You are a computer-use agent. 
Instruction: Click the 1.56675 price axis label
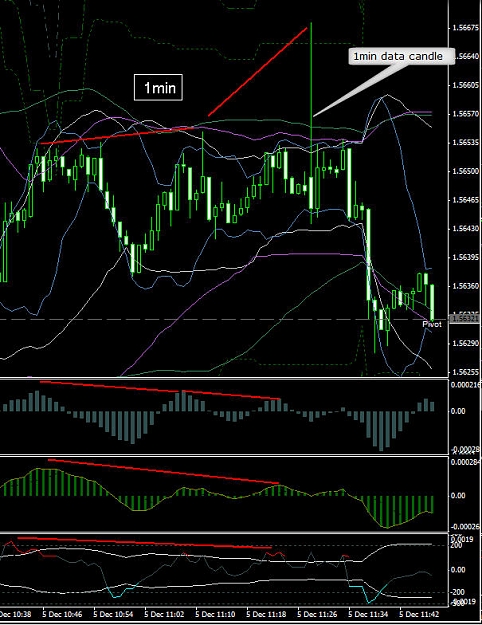466,28
